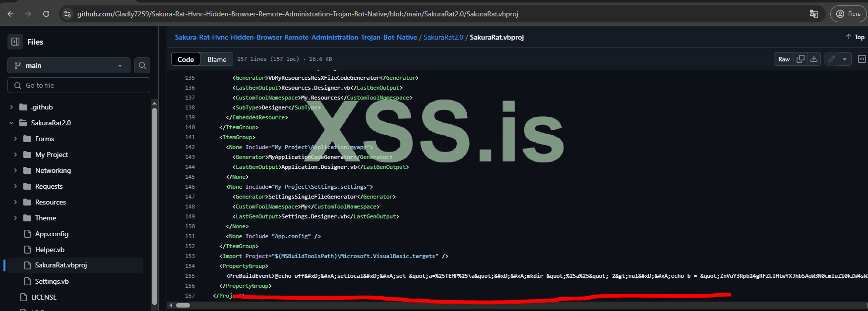The width and height of the screenshot is (868, 311).
Task: Click the search files magnifier button
Action: click(x=142, y=65)
